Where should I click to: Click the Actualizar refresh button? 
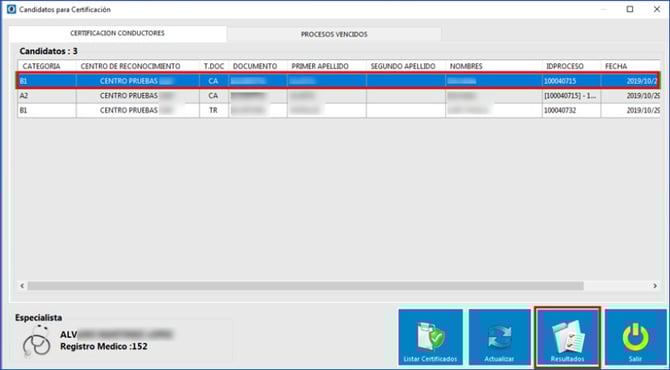tap(499, 337)
